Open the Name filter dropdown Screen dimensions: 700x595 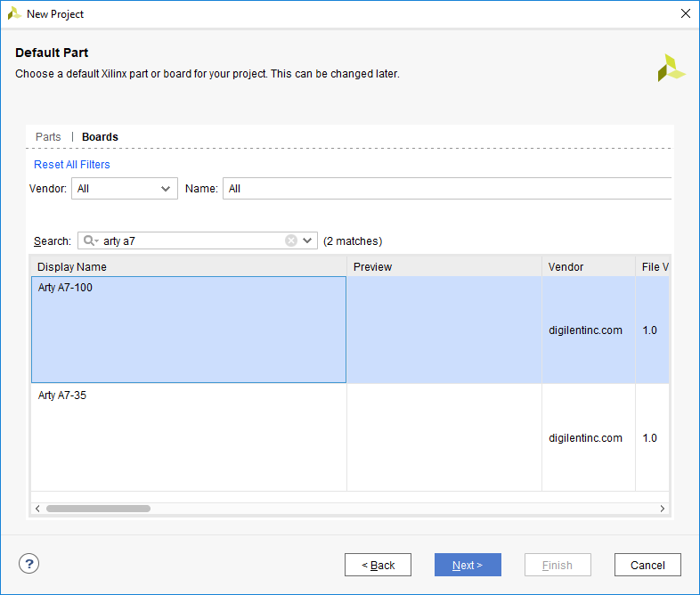click(x=445, y=189)
